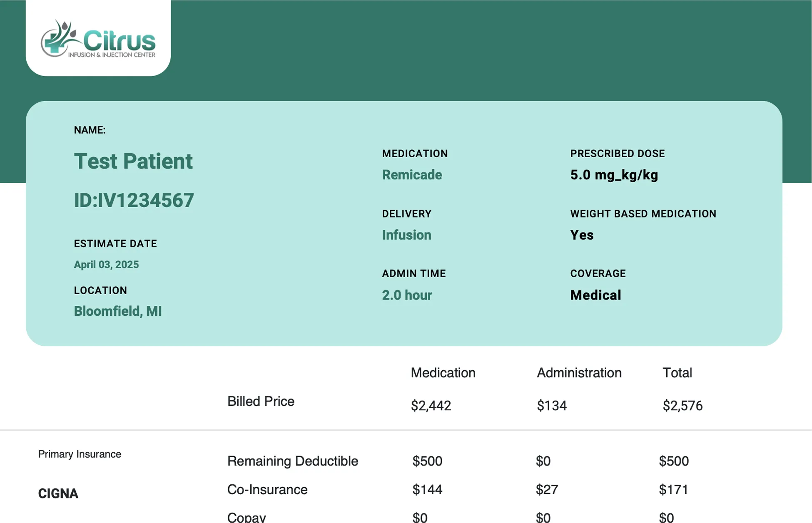The height and width of the screenshot is (523, 812).
Task: Click the location value Bloomfield, MI
Action: 118,311
